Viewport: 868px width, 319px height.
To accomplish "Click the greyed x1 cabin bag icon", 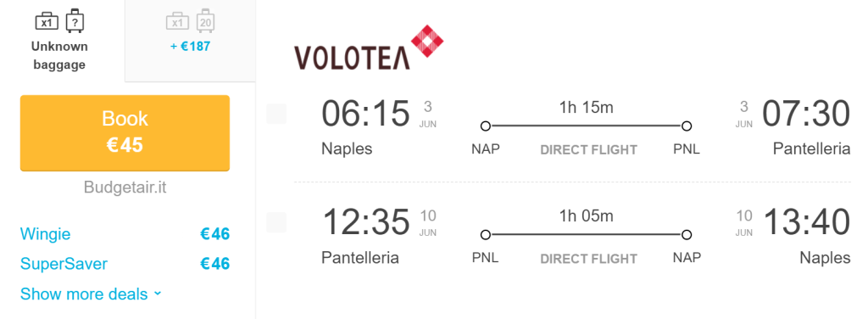I will pyautogui.click(x=177, y=23).
